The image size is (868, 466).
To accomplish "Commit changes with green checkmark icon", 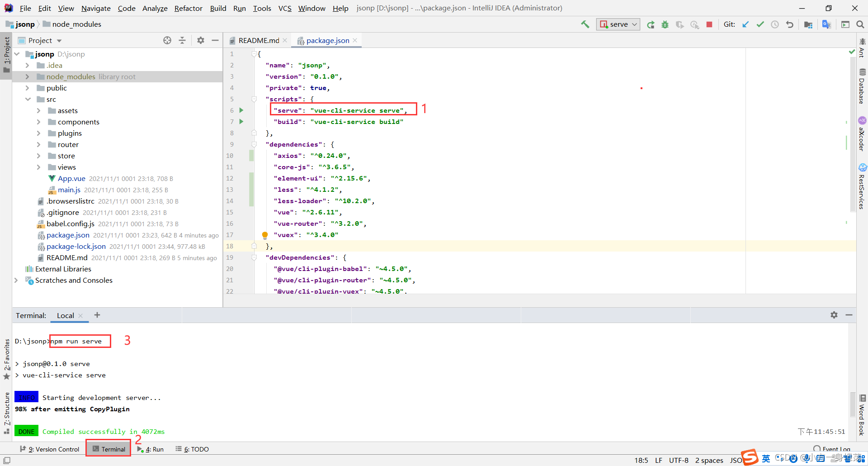I will [760, 24].
